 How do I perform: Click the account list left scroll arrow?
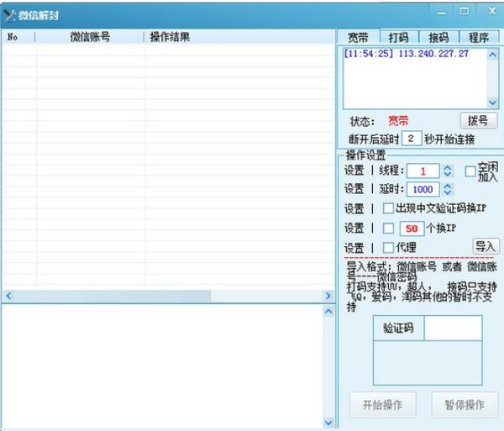click(8, 296)
